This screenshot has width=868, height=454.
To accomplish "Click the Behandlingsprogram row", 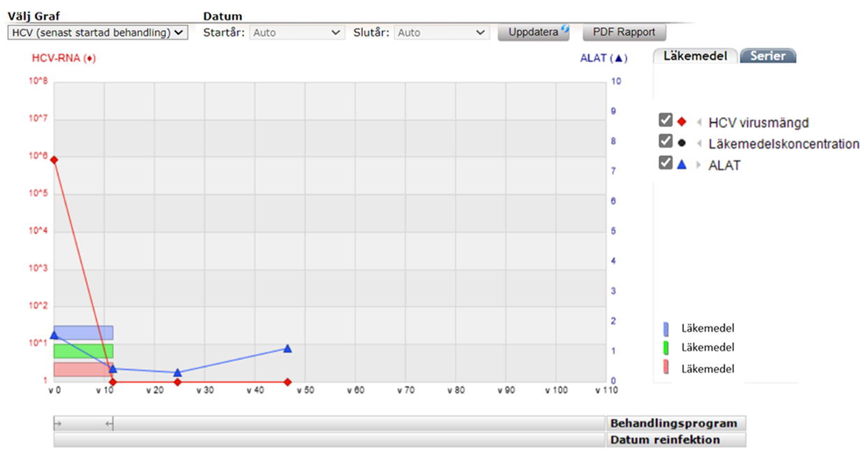I will [x=675, y=423].
